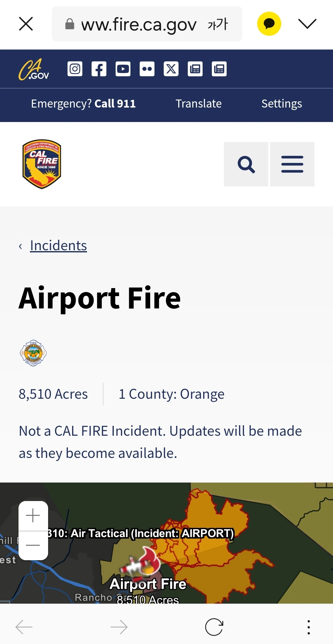Image resolution: width=333 pixels, height=644 pixels.
Task: Tap the URL address bar
Action: point(147,24)
